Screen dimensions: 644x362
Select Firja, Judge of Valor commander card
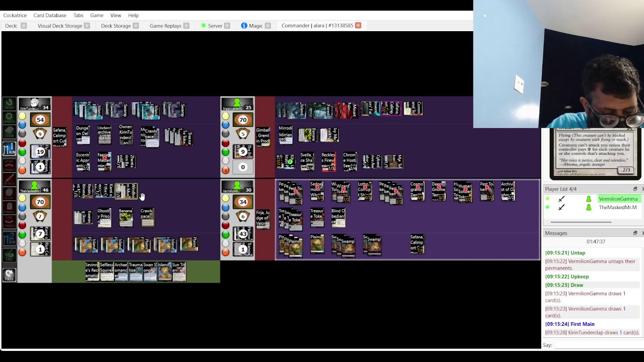(x=263, y=220)
